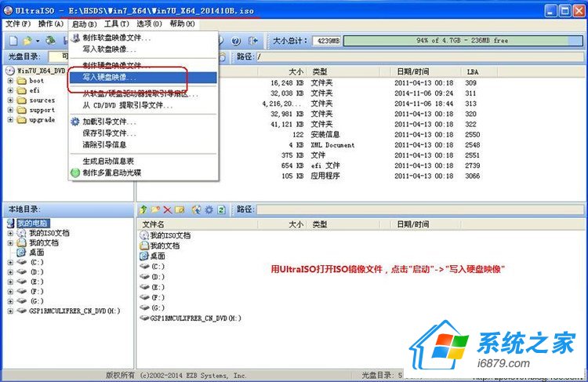Click the green refresh page icon
The height and width of the screenshot is (382, 588).
tap(221, 209)
